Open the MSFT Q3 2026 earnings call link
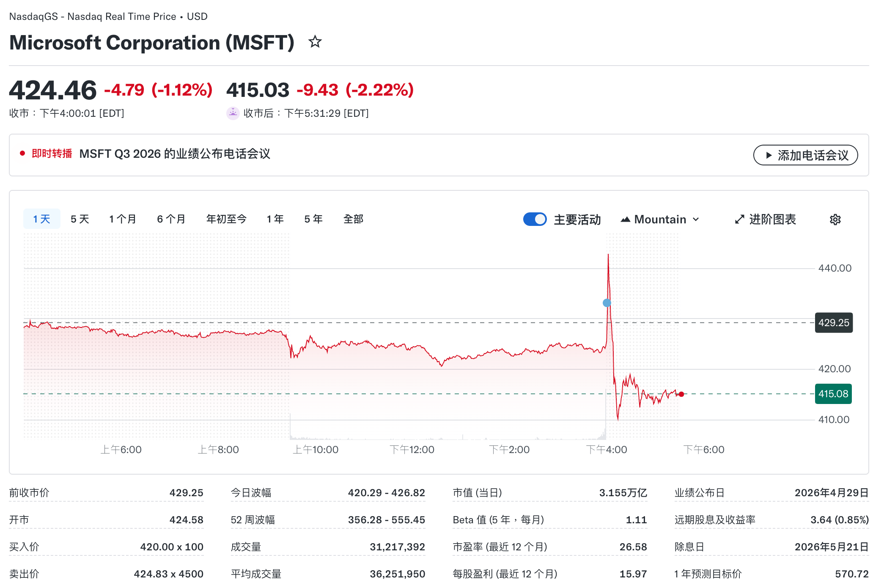The height and width of the screenshot is (588, 873). (175, 154)
